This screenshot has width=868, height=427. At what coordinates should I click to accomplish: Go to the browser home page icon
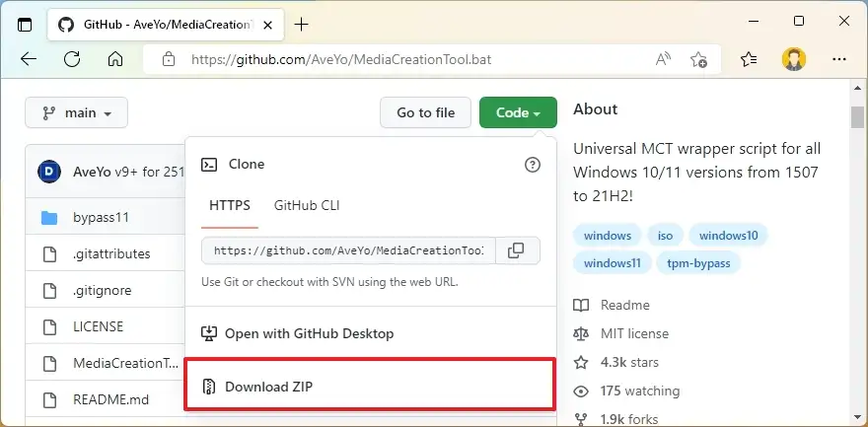tap(115, 59)
